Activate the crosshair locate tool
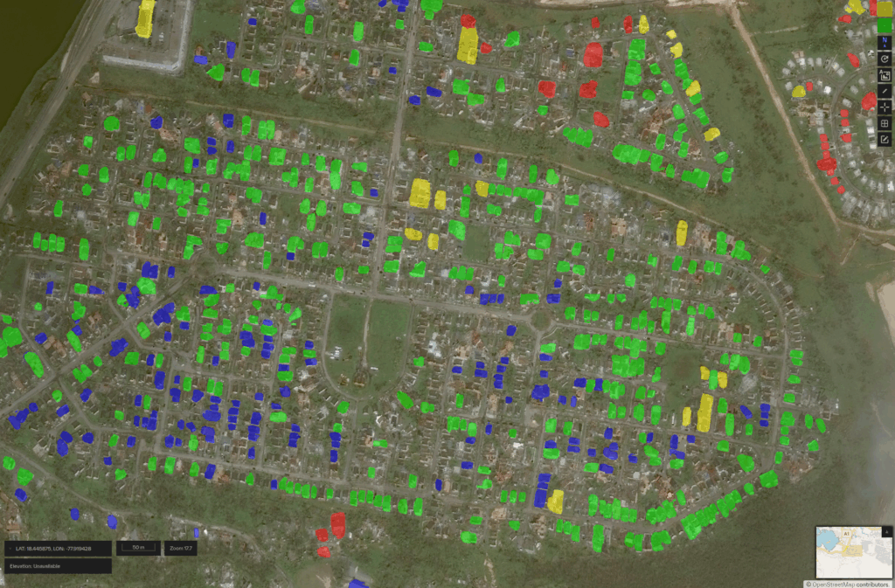Viewport: 895px width, 588px height. tap(885, 107)
